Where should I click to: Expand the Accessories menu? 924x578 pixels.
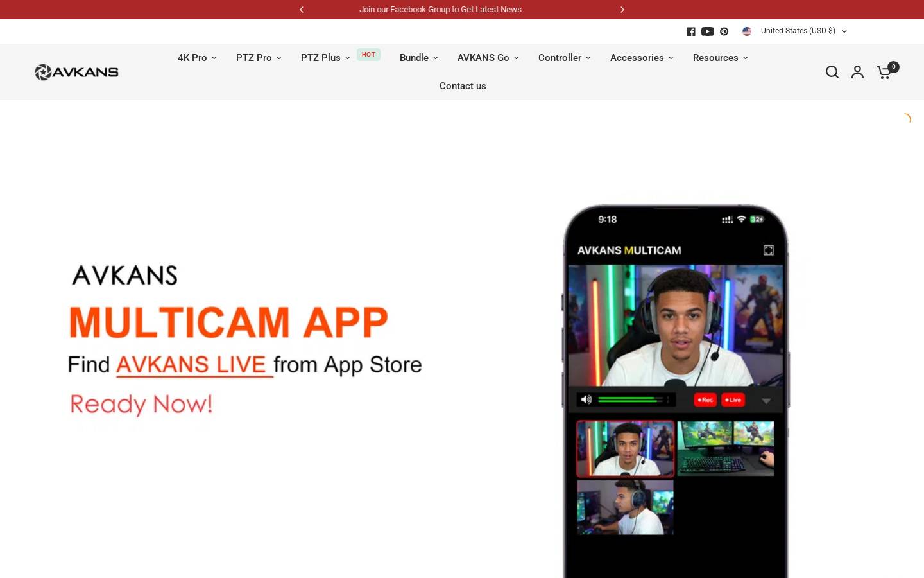(642, 58)
